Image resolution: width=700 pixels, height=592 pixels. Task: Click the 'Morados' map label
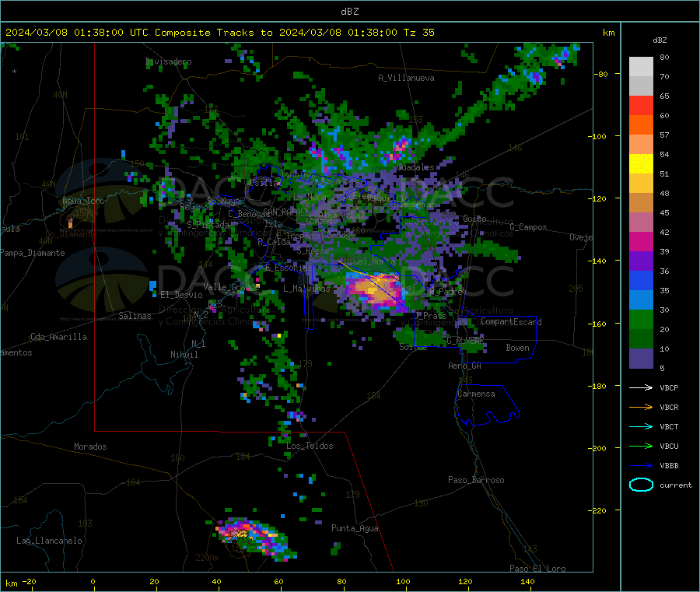point(90,447)
